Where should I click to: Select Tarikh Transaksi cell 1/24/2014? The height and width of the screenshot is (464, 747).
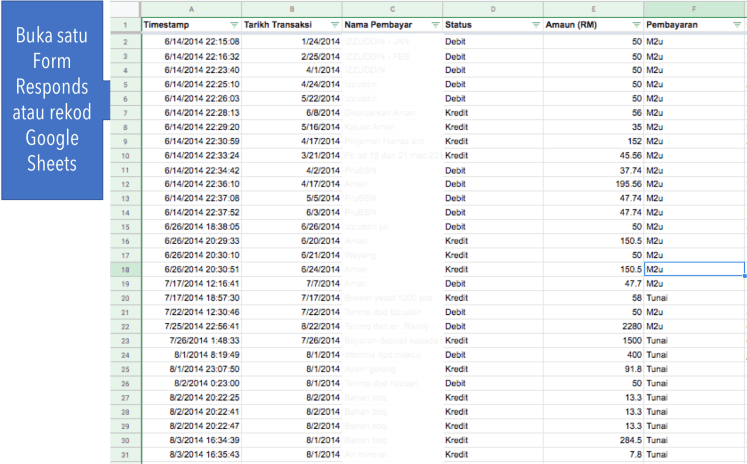pos(291,42)
